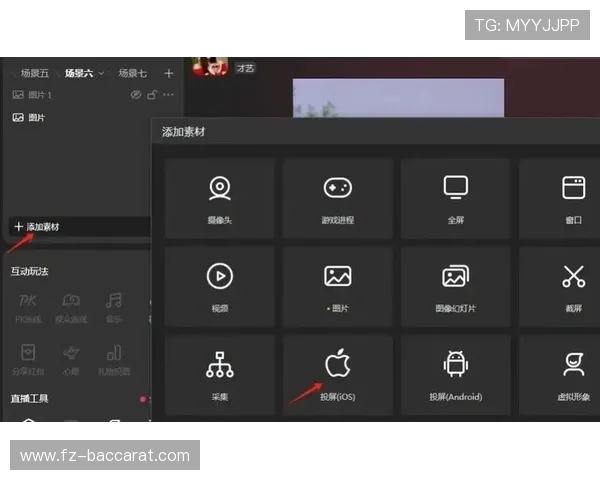Open iOS screen mirroring (投屏 iOS)
The height and width of the screenshot is (480, 600).
(337, 373)
